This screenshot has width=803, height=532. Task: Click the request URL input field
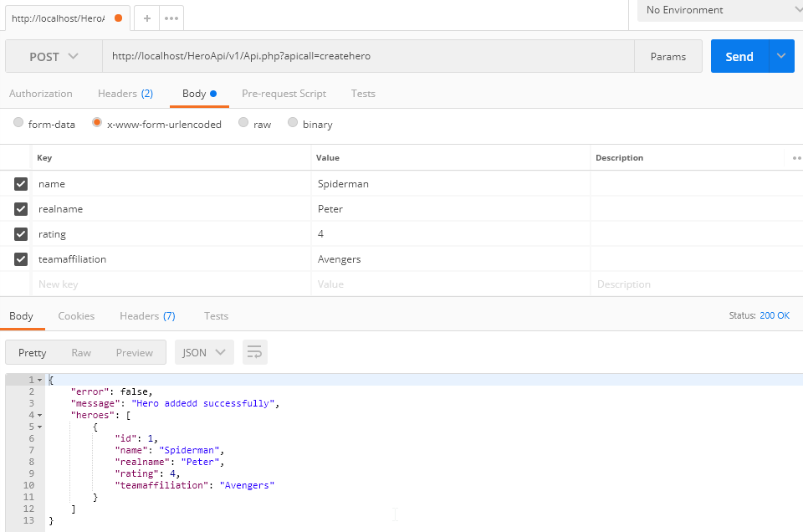pos(368,57)
